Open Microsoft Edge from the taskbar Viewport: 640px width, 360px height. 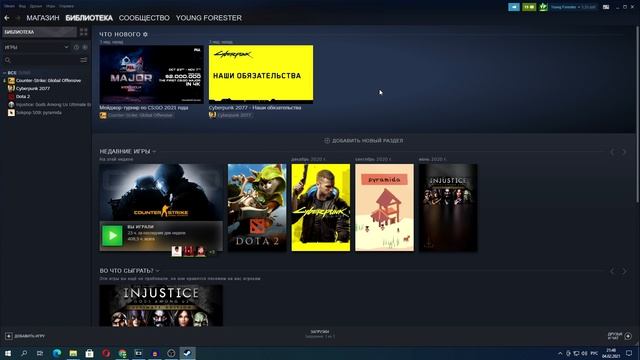point(57,353)
